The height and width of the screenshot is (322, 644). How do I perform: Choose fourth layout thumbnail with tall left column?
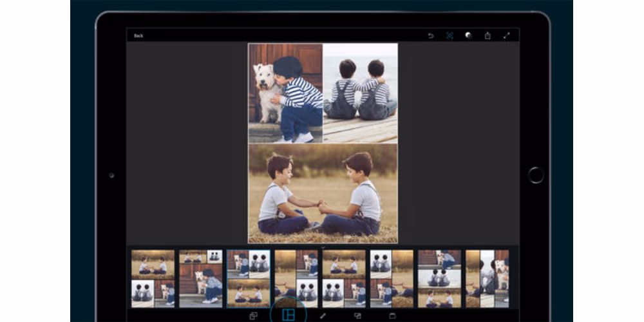[296, 279]
